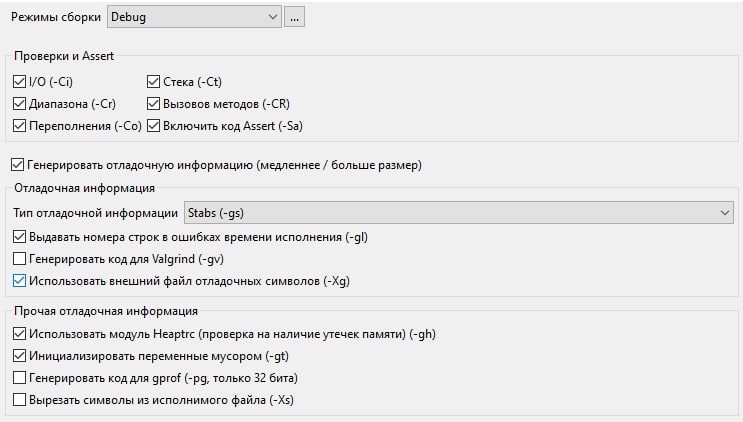
Task: Click the Stabs (-gs) text field
Action: (216, 213)
